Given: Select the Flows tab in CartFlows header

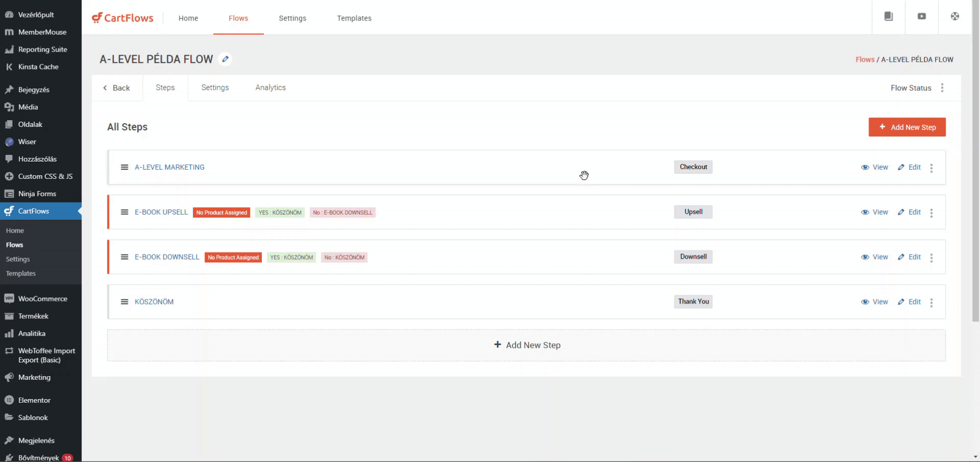Looking at the screenshot, I should click(238, 18).
